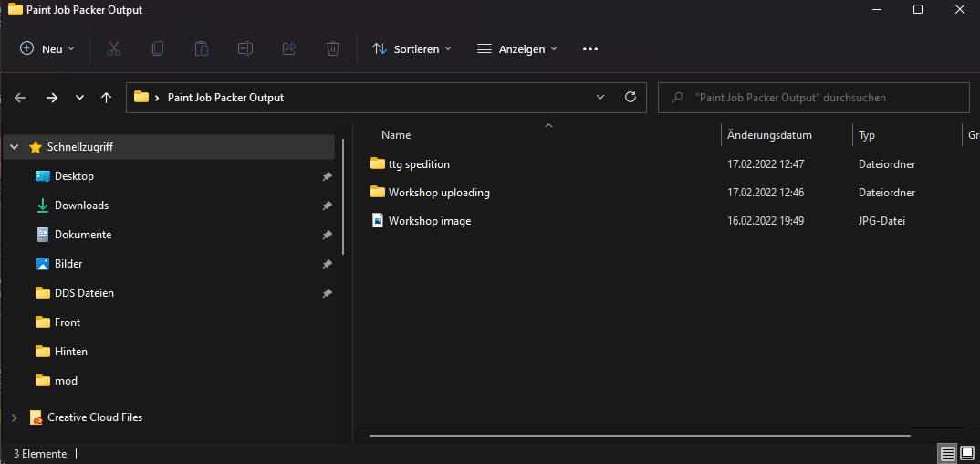Click the date 16.02.2022 19:49
980x464 pixels.
(766, 221)
